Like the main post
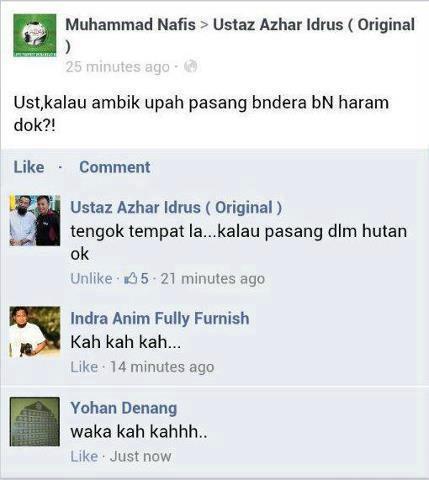Image resolution: width=429 pixels, height=480 pixels. tap(29, 167)
